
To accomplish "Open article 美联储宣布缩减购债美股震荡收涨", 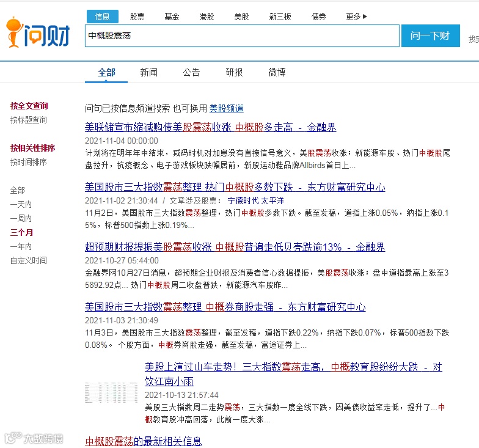I will (210, 127).
